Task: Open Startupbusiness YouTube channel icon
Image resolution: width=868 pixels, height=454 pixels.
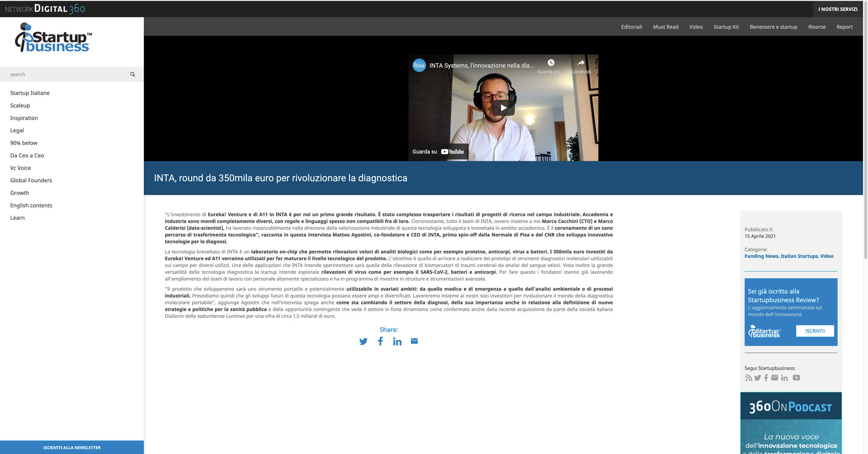Action: click(x=796, y=378)
